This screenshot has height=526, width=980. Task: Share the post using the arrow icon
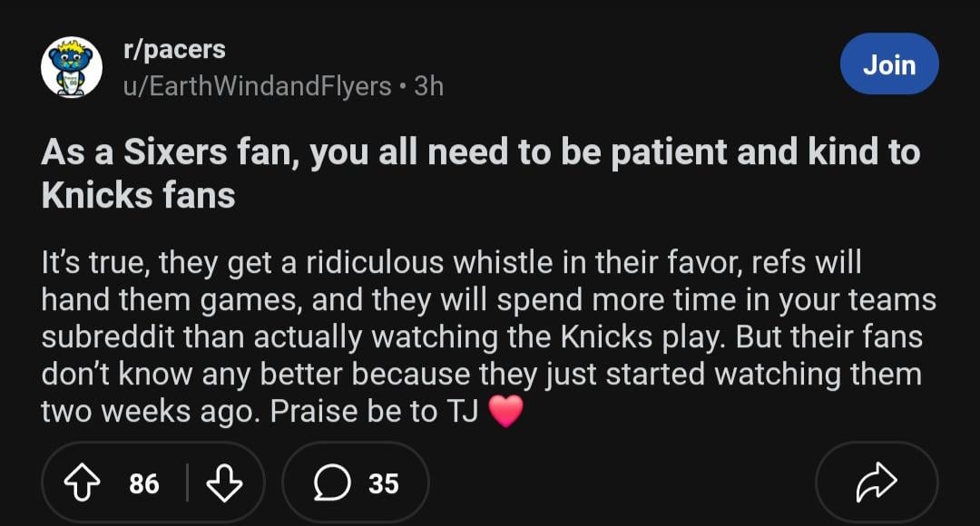(877, 483)
